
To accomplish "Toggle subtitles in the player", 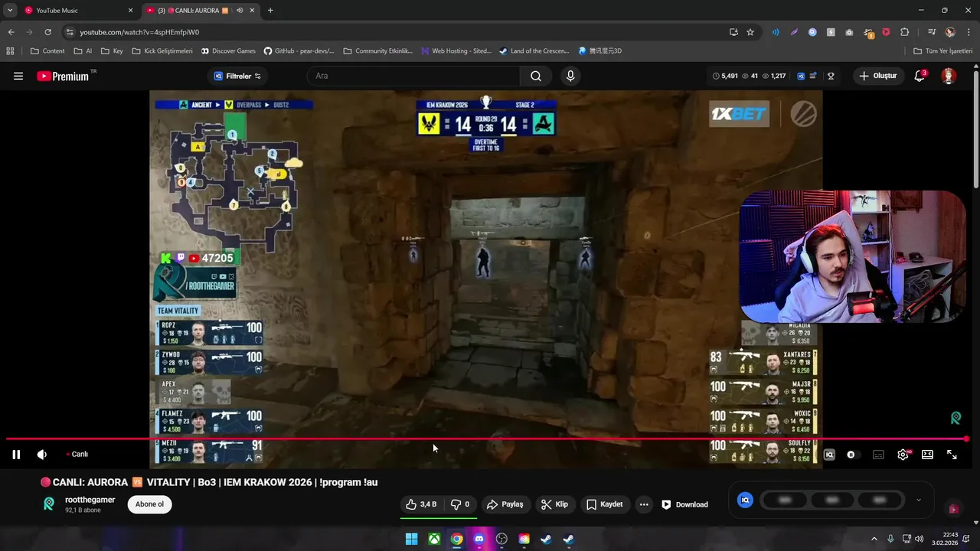I will click(878, 455).
